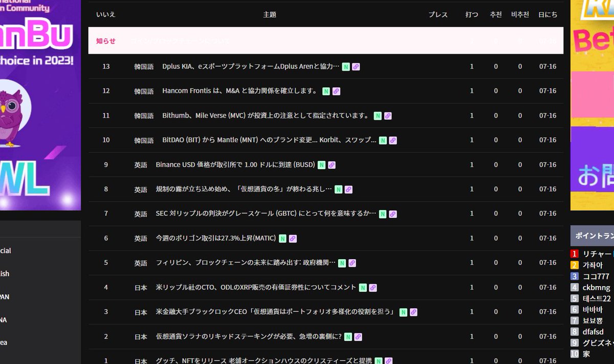The width and height of the screenshot is (614, 364).
Task: Click the 主題 column header
Action: pyautogui.click(x=270, y=15)
